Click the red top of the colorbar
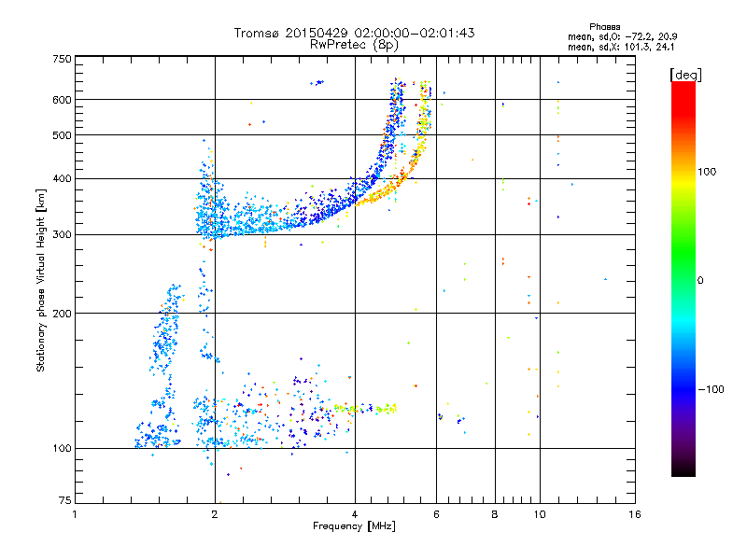747x560 pixels. 684,92
